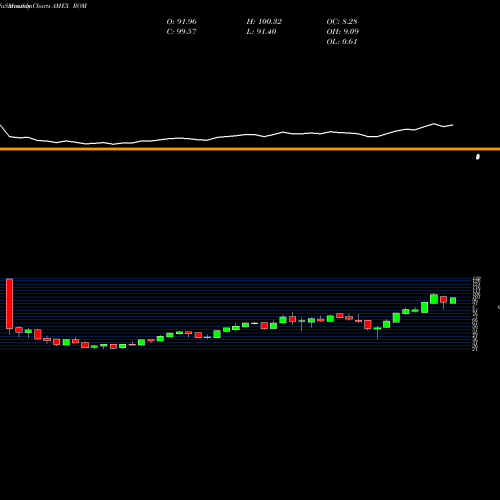The width and height of the screenshot is (500, 500).
Task: Click the open price value O: 91.96
Action: coord(181,22)
